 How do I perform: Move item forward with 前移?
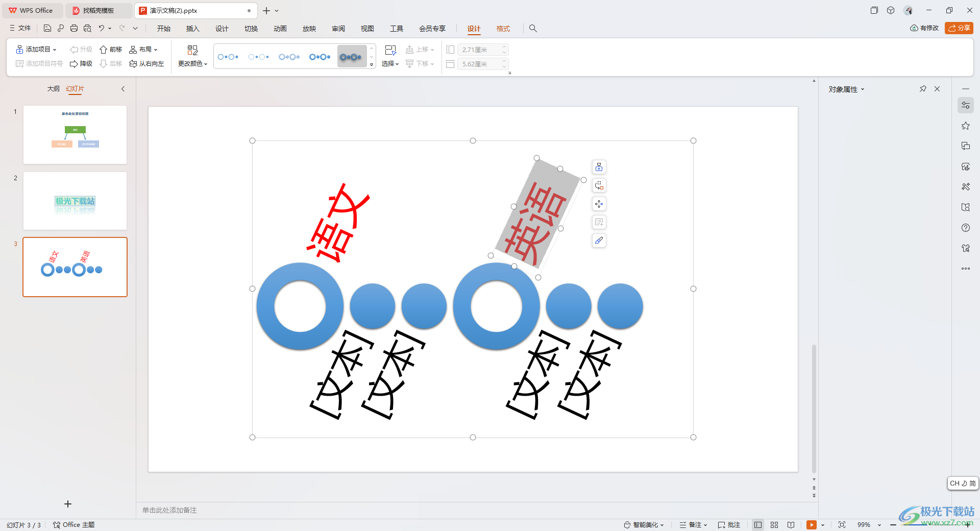[x=111, y=50]
